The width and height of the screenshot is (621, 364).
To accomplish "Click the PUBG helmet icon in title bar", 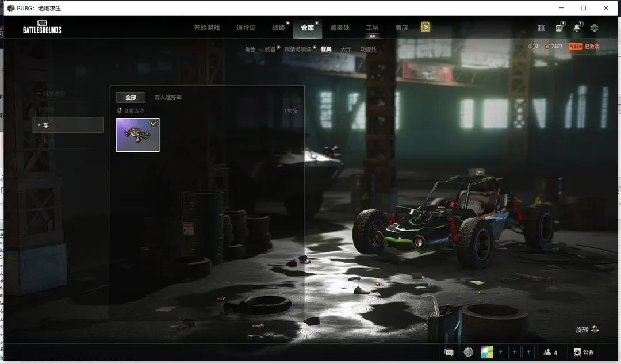I will 11,8.
